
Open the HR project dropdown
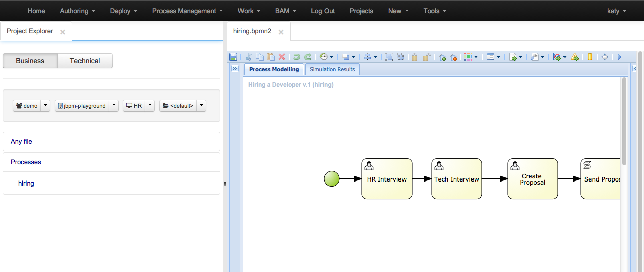pyautogui.click(x=150, y=106)
